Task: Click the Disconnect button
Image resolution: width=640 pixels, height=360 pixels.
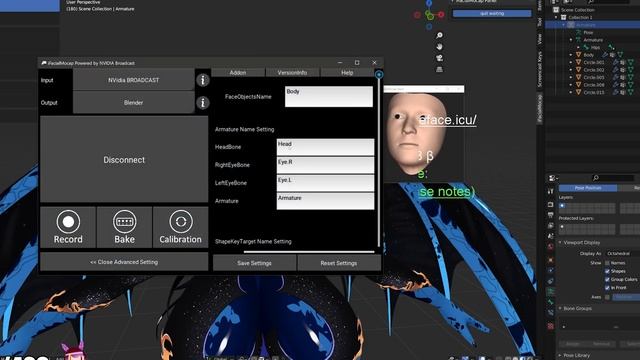Action: click(x=124, y=160)
